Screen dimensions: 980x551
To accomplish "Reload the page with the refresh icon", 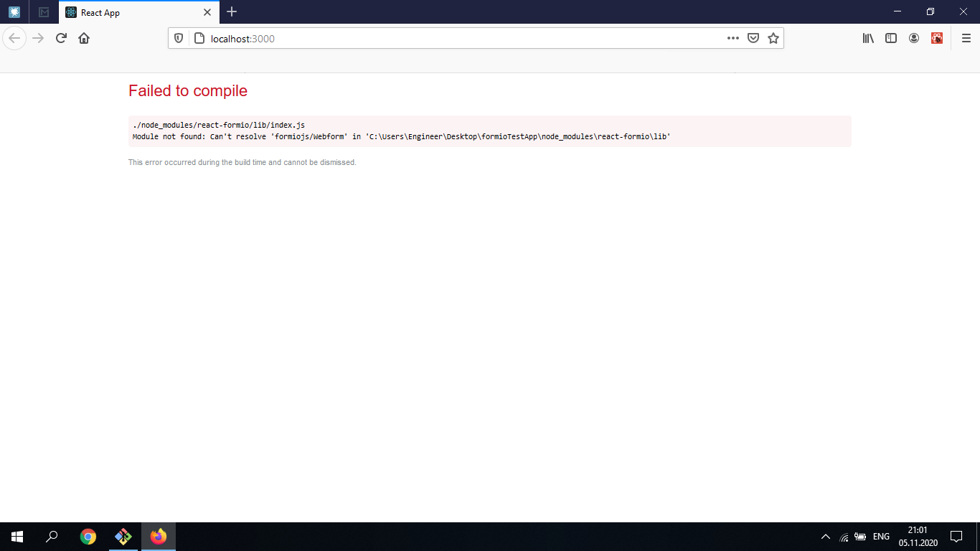I will point(60,38).
